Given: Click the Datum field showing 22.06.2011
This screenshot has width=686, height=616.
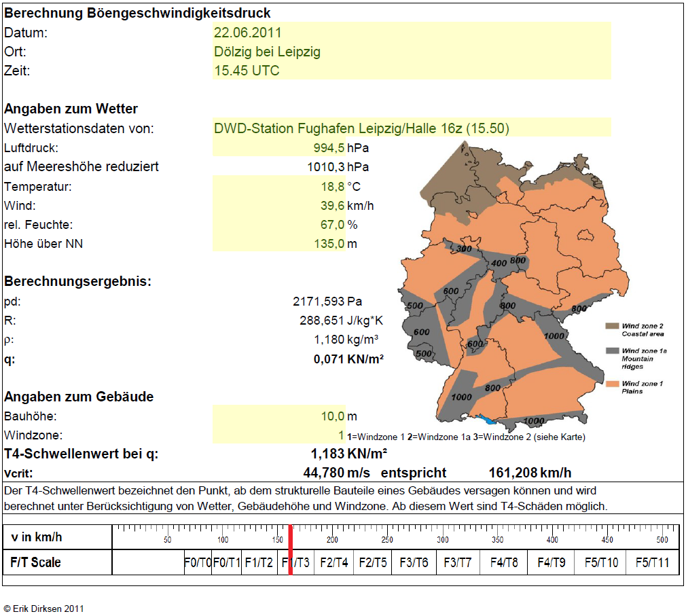Looking at the screenshot, I should pos(412,32).
